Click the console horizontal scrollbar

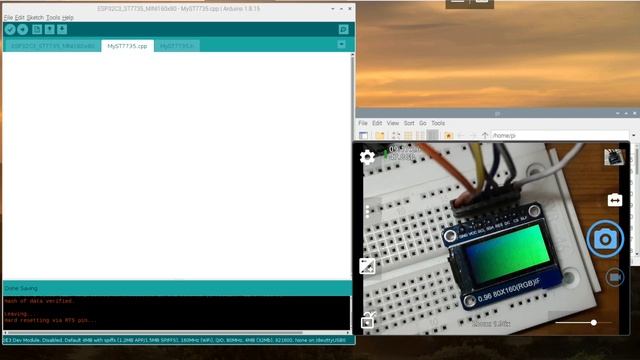tap(176, 333)
